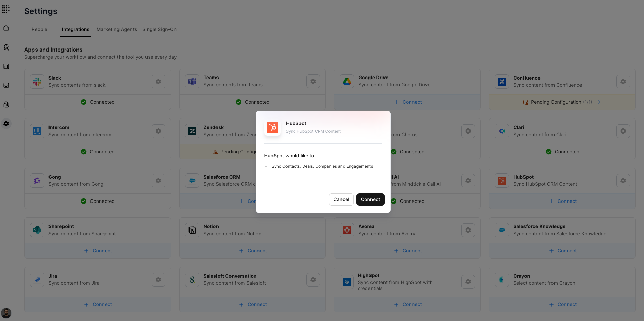Click the Microsoft Teams logo icon
The width and height of the screenshot is (644, 321).
[x=192, y=81]
